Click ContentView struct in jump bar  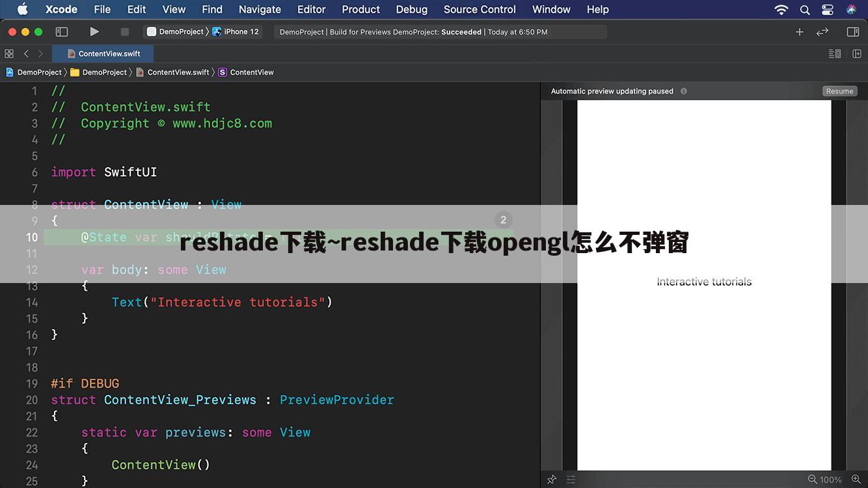[246, 72]
